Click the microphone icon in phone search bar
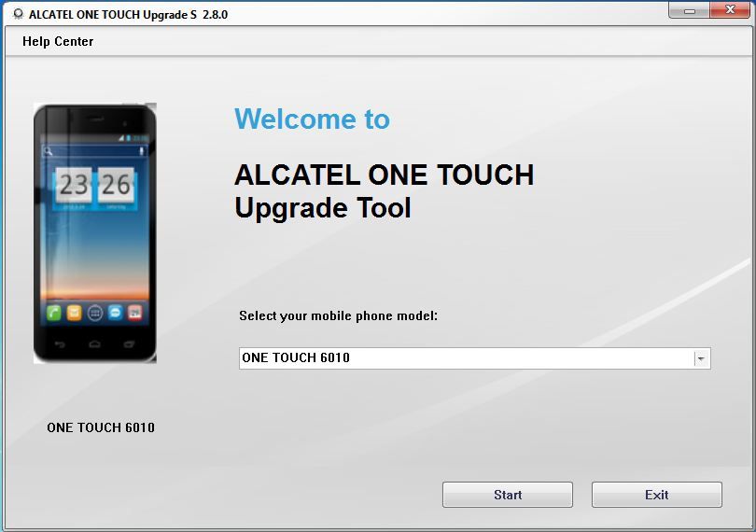The width and height of the screenshot is (756, 532). pyautogui.click(x=142, y=150)
